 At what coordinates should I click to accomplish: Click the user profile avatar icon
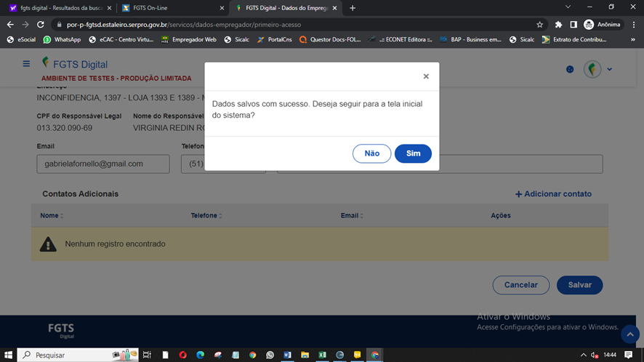coord(592,69)
